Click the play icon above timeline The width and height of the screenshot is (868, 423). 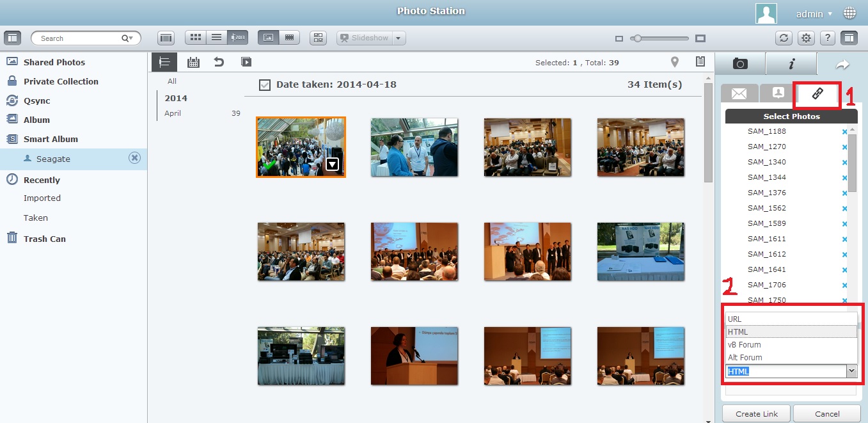246,62
